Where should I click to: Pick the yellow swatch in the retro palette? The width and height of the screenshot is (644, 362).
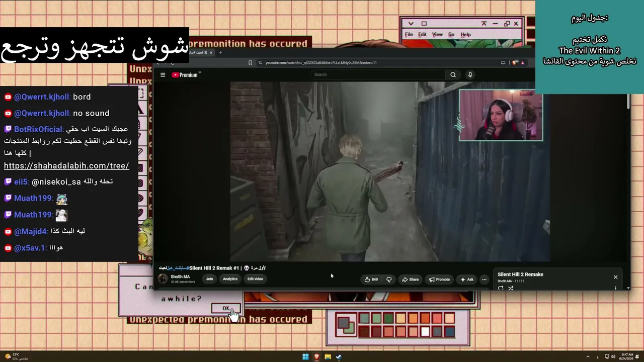pos(401,318)
